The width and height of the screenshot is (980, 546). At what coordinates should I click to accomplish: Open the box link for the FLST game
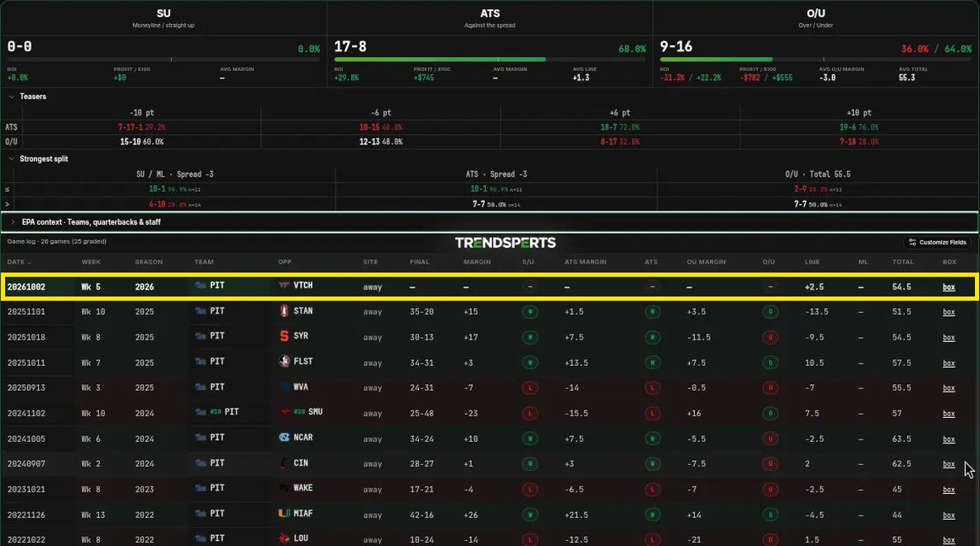(949, 363)
